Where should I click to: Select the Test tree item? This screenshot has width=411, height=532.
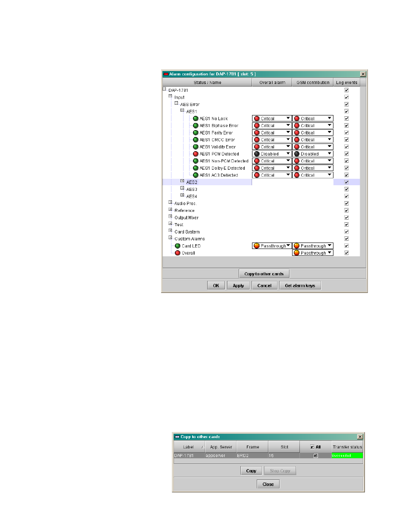click(x=179, y=225)
